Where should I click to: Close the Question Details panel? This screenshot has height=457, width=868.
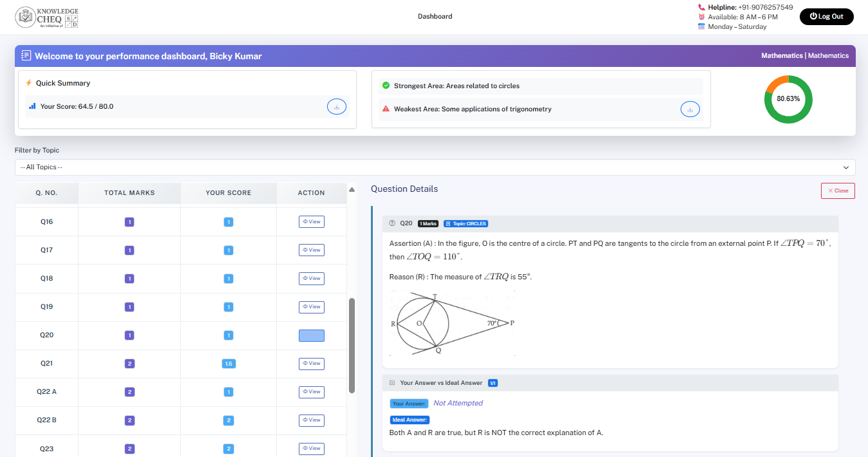838,191
